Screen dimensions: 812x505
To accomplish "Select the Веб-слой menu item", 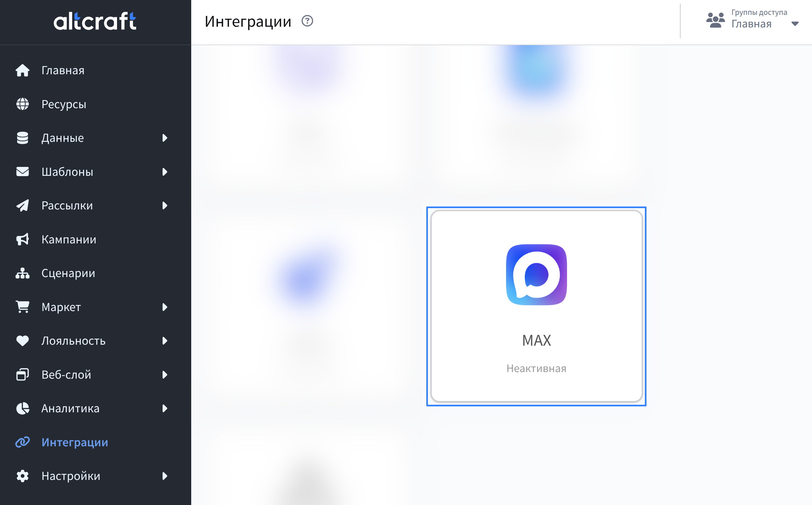I will [x=66, y=375].
